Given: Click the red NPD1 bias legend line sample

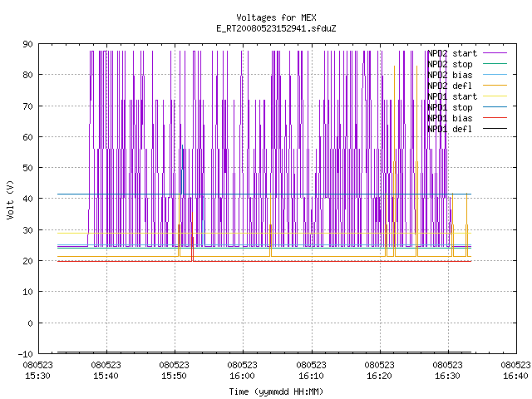Looking at the screenshot, I should pos(495,118).
